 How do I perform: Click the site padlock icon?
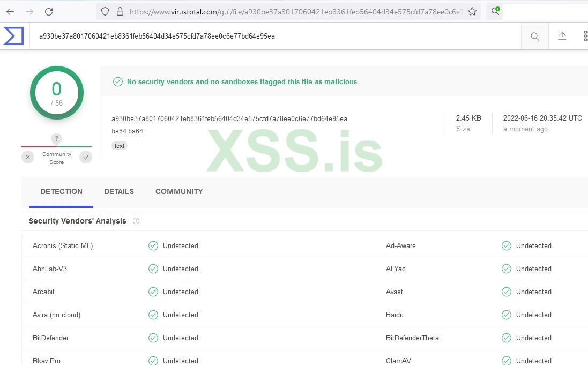120,11
